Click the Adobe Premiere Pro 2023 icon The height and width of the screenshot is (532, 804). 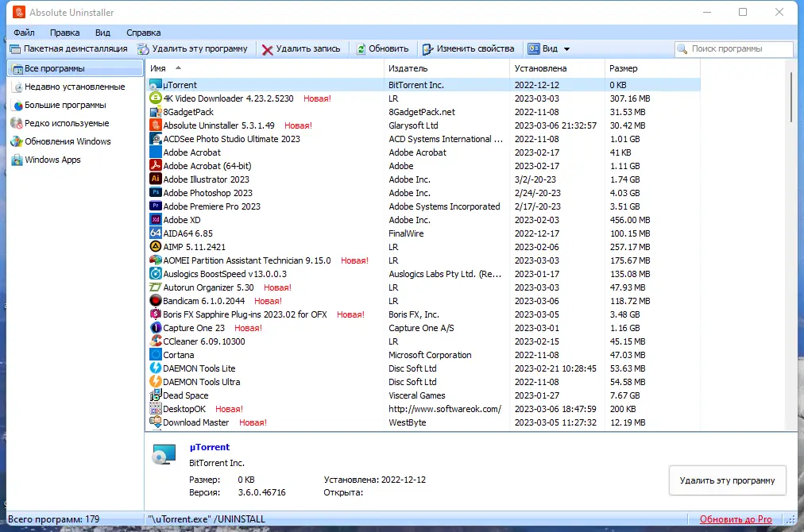coord(156,206)
